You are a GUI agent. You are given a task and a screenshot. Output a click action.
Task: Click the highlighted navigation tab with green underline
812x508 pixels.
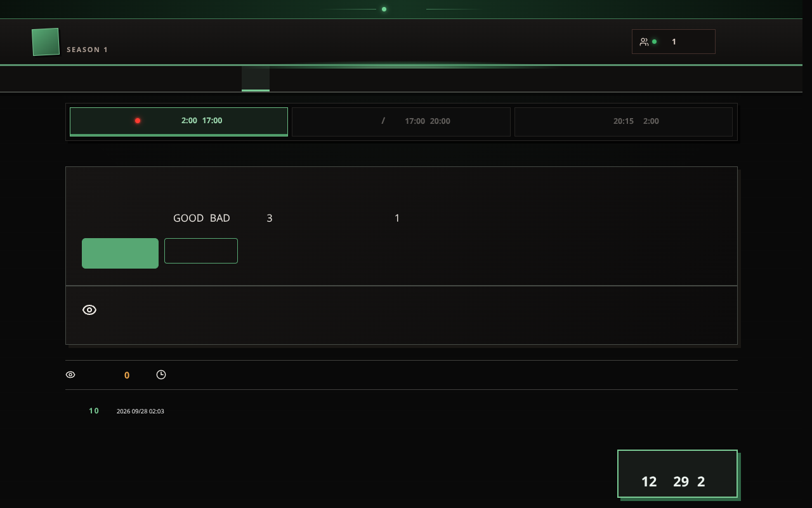tap(256, 79)
